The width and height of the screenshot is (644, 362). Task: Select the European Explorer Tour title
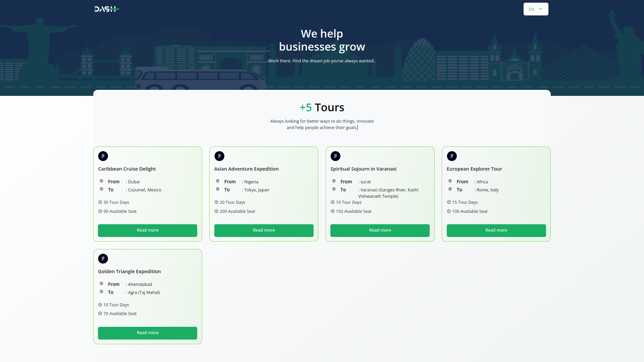pyautogui.click(x=474, y=169)
